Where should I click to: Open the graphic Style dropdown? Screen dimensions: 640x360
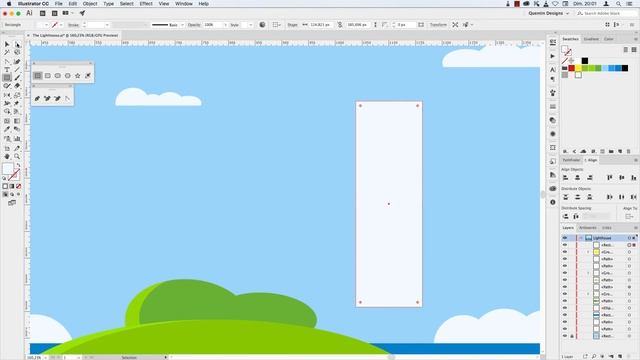pyautogui.click(x=250, y=25)
